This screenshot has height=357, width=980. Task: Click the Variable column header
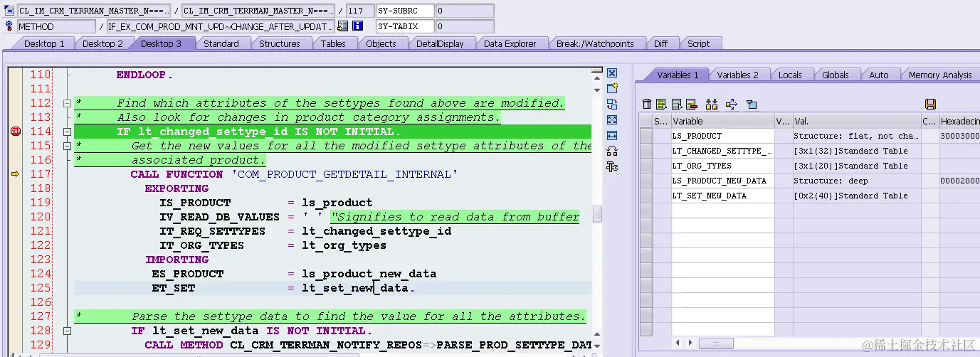click(722, 121)
